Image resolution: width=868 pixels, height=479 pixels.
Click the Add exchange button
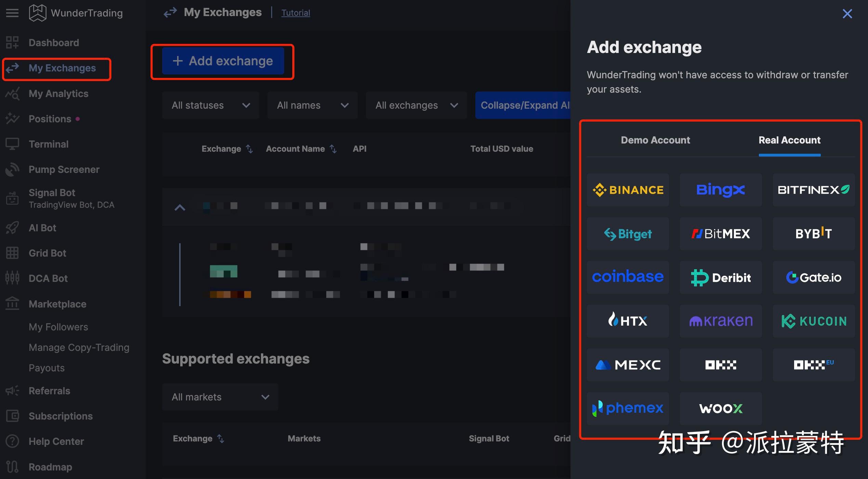[223, 61]
